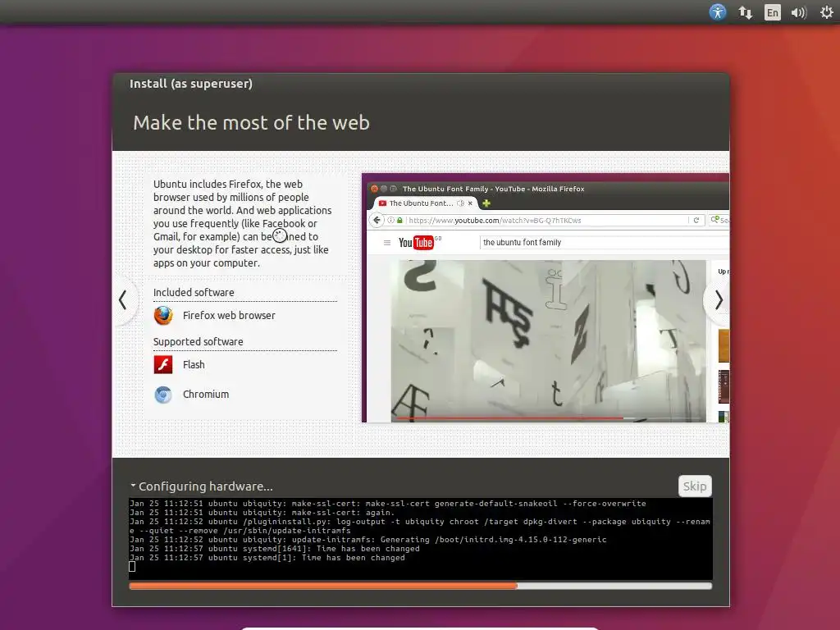Click the Firefox screenshot window title text
The height and width of the screenshot is (630, 840).
tap(493, 189)
